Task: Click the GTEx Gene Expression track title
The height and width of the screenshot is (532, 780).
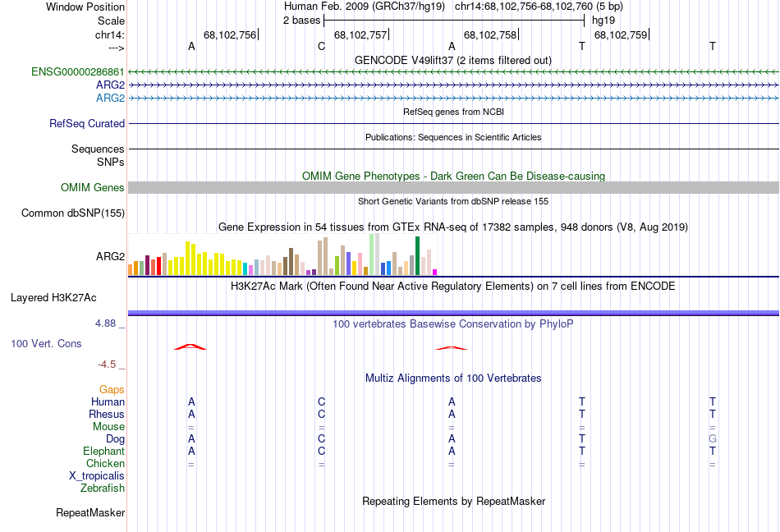Action: 453,227
